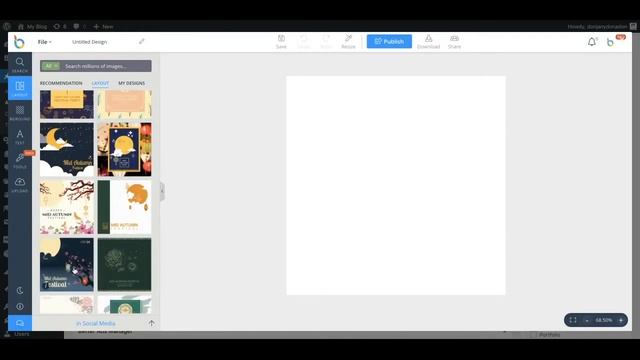Image resolution: width=640 pixels, height=360 pixels.
Task: Open the Resize tool
Action: click(x=348, y=42)
